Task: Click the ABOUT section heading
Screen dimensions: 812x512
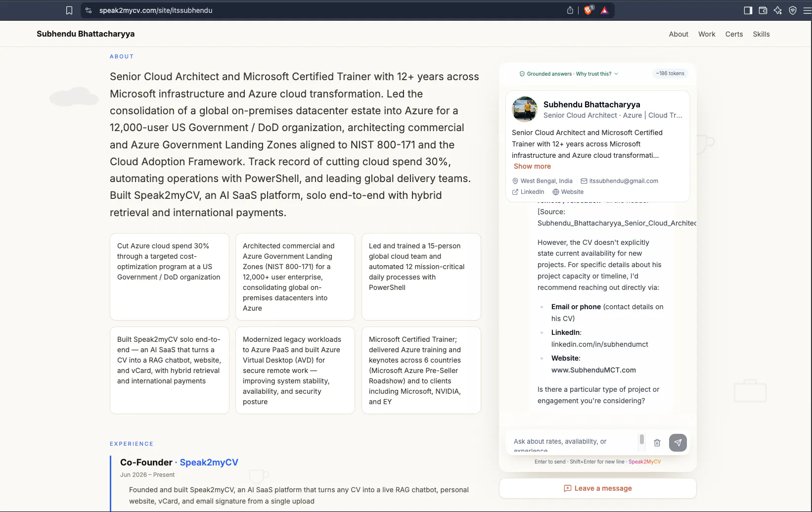Action: point(122,56)
